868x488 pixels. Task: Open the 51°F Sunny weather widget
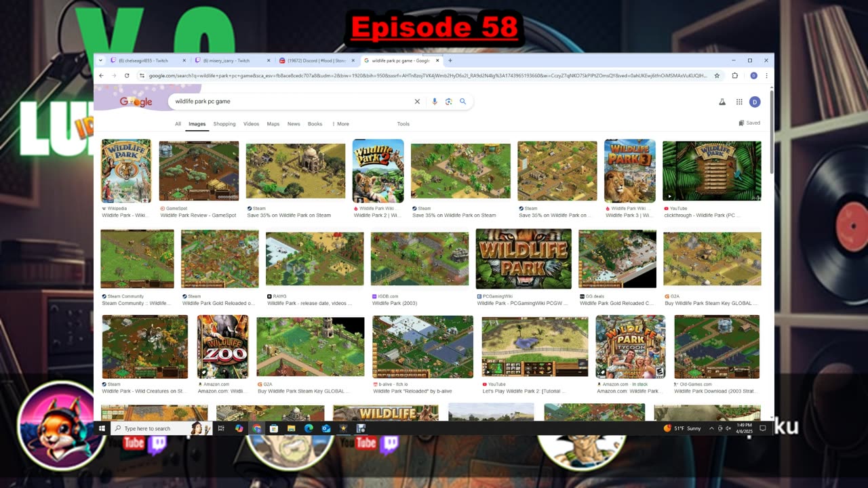(x=682, y=428)
